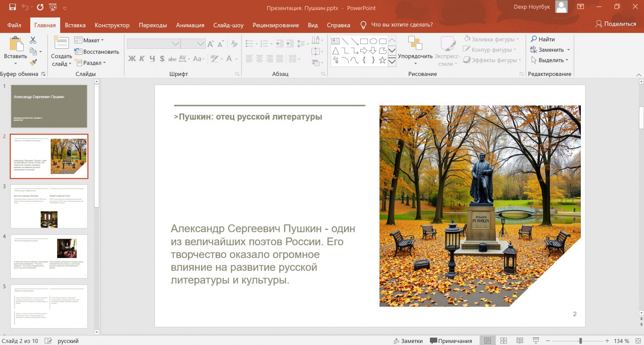Select slide 3 thumbnail in the panel
This screenshot has height=345, width=644.
49,207
